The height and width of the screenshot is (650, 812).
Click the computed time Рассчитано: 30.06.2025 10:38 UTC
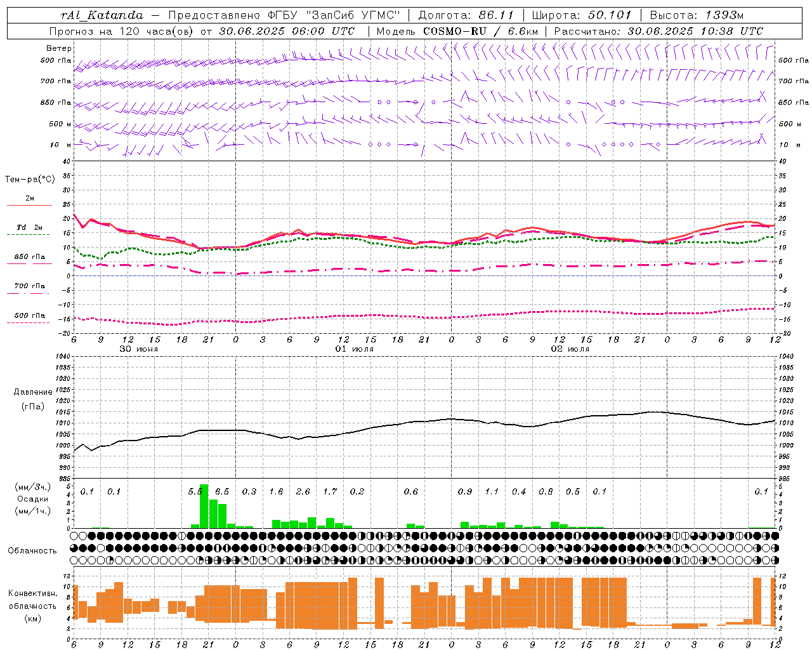[658, 31]
